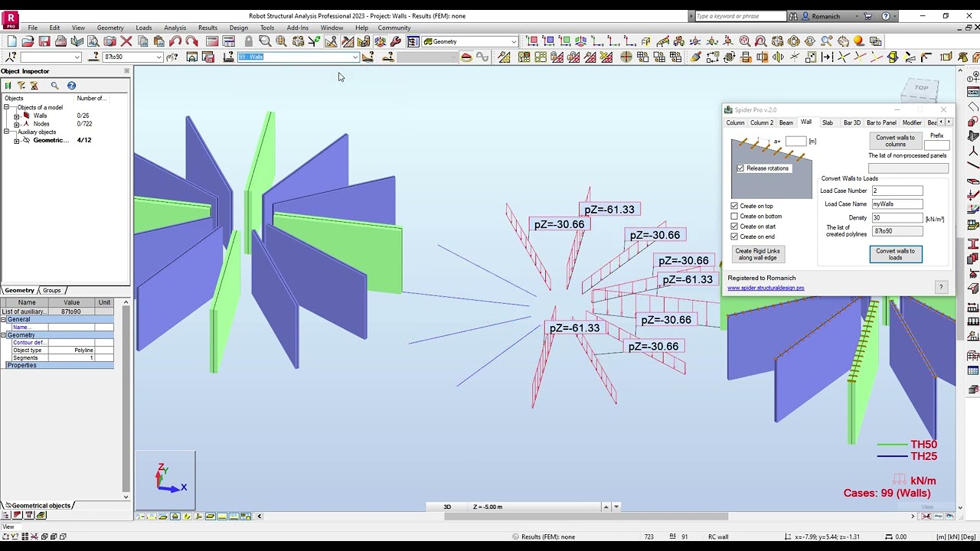The width and height of the screenshot is (980, 551).
Task: Enable the Create on bottom checkbox
Action: 734,217
